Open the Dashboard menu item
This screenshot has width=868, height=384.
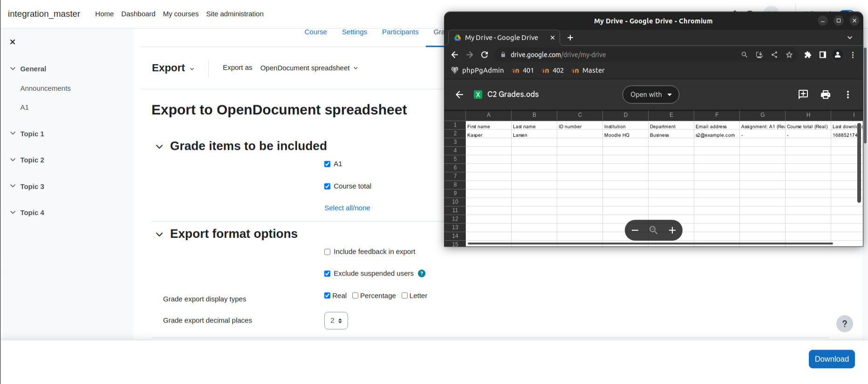click(138, 14)
